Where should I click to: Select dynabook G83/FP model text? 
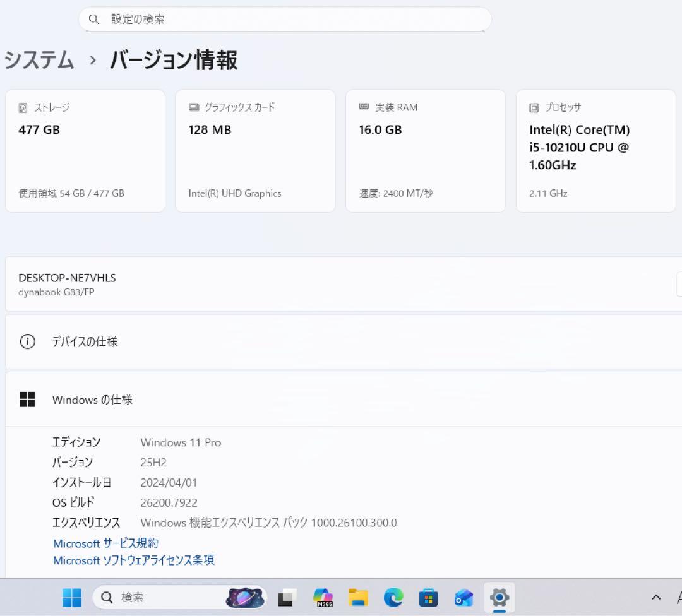[56, 292]
